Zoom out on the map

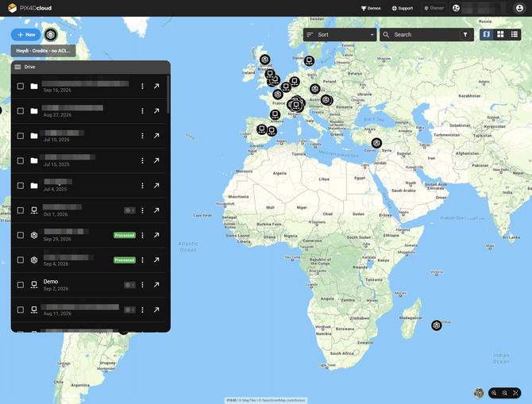[505, 393]
